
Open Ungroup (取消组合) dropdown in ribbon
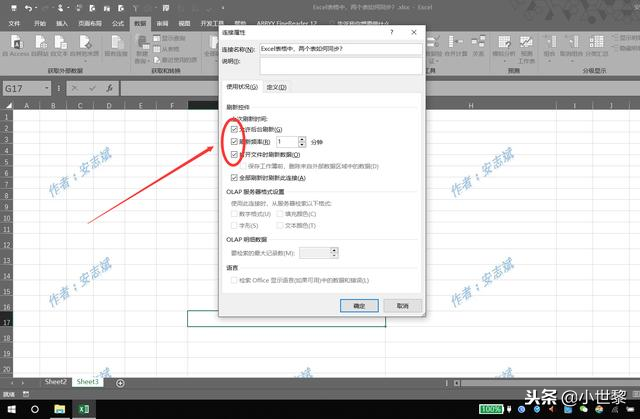click(572, 48)
